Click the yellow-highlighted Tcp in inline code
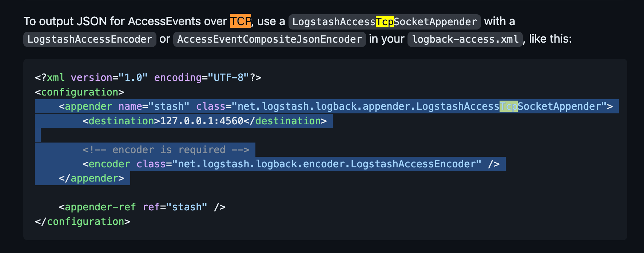Viewport: 644px width, 253px height. point(385,22)
